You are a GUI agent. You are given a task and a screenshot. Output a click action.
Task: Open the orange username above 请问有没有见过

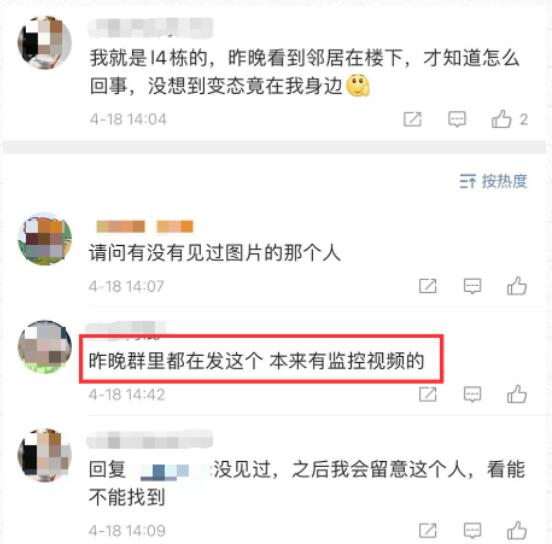(x=144, y=226)
